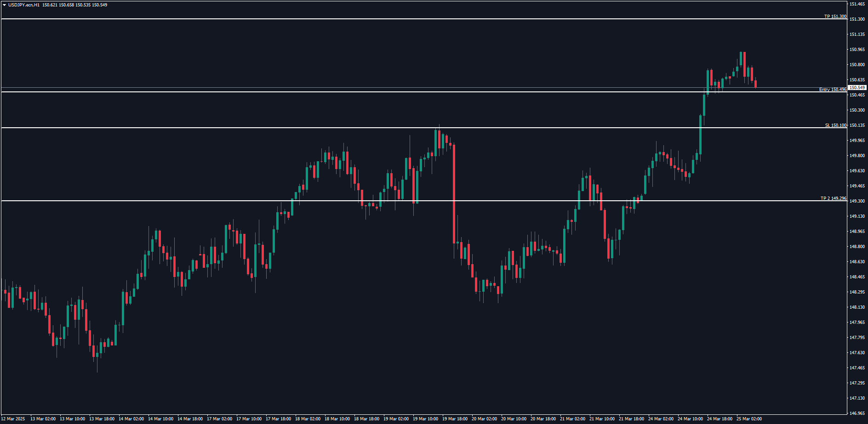Click the 14 Mar 02:00 time label
This screenshot has height=424, width=868.
(131, 419)
